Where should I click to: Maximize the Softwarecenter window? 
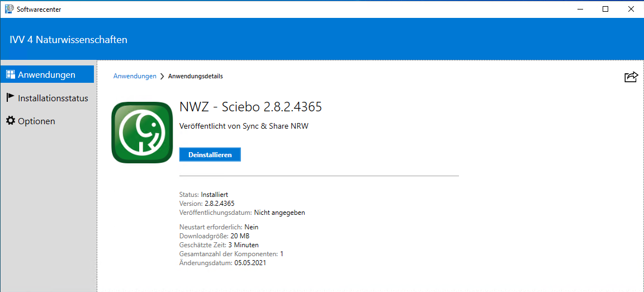click(x=605, y=9)
